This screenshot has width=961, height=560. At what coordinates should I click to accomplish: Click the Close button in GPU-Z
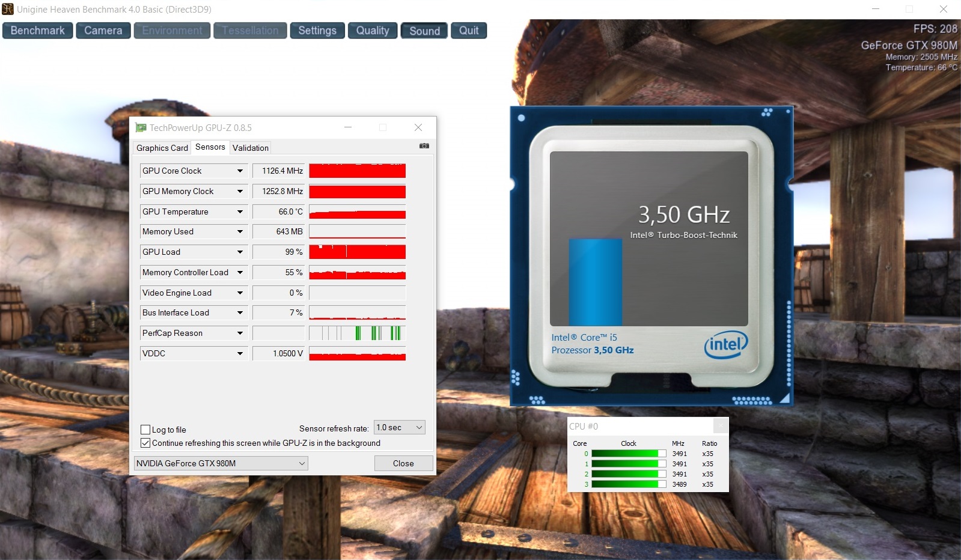point(403,463)
